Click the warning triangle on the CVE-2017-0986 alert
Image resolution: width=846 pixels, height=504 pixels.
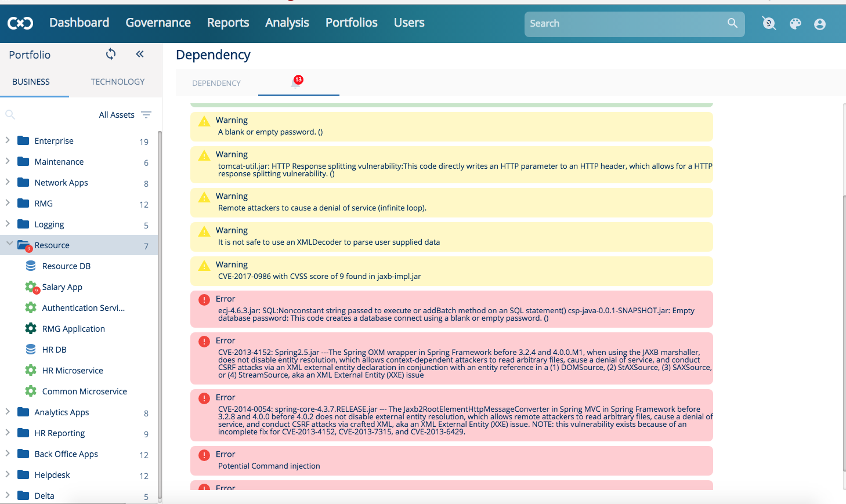click(203, 264)
